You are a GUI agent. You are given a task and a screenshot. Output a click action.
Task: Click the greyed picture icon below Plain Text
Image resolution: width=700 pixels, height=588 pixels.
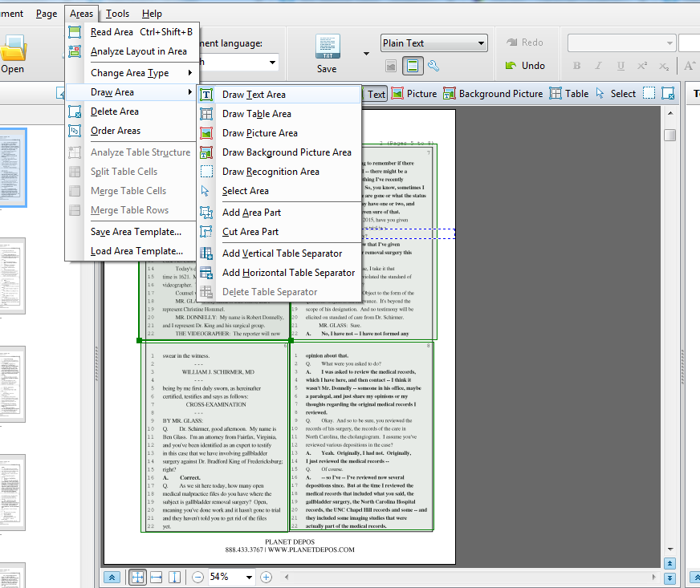click(391, 67)
